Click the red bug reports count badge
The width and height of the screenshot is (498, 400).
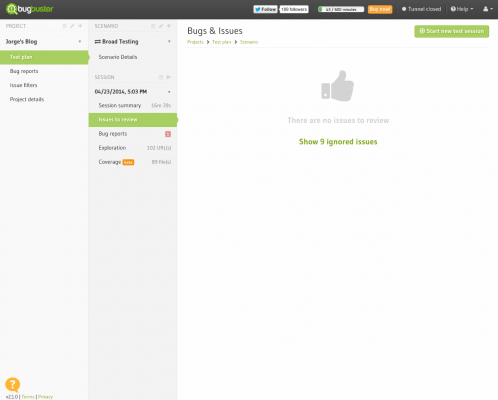pyautogui.click(x=168, y=134)
